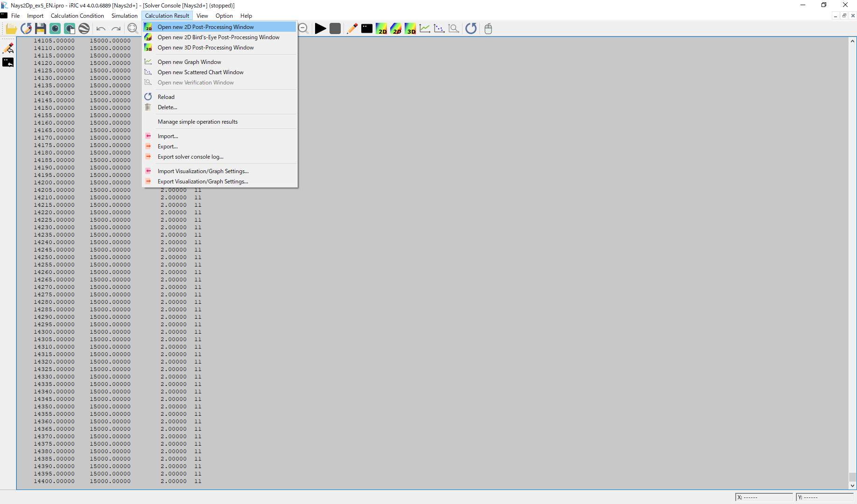Click the Redo arrow in toolbar
Viewport: 857px width, 504px height.
tap(115, 28)
